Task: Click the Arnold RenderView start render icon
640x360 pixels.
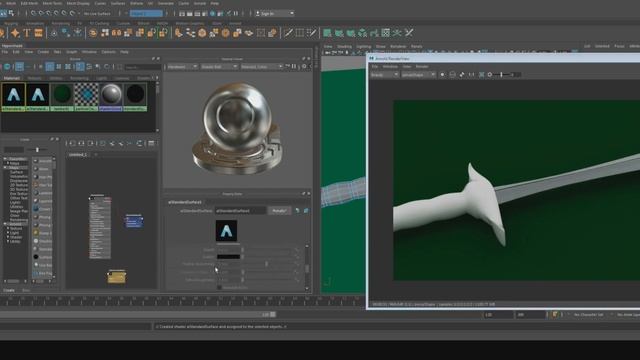Action: pyautogui.click(x=442, y=75)
